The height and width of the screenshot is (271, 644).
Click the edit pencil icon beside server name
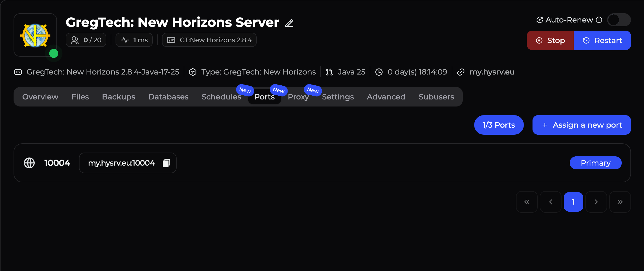(289, 23)
